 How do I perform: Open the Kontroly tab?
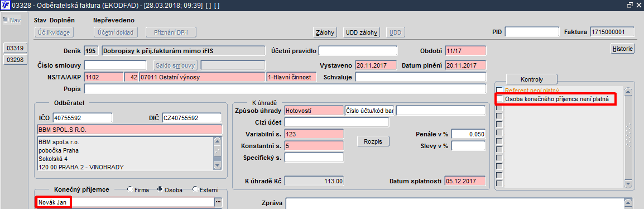[x=531, y=79]
